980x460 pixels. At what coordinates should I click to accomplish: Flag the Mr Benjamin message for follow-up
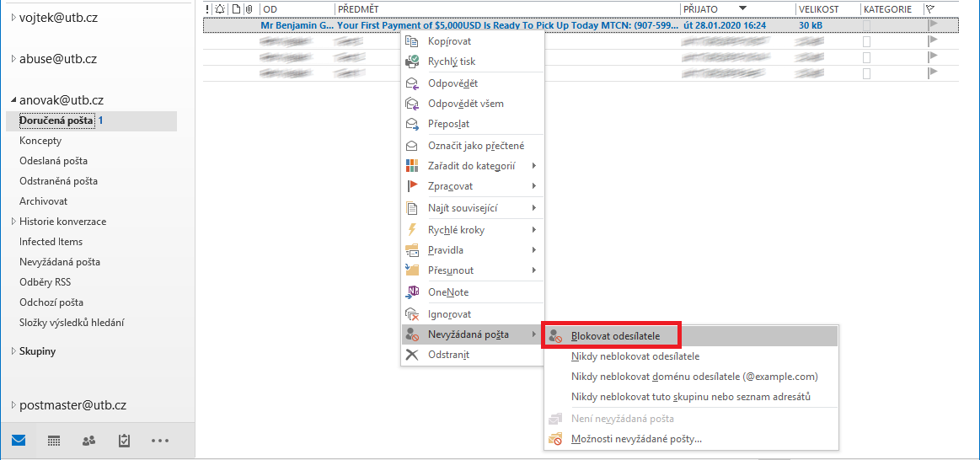[x=932, y=25]
